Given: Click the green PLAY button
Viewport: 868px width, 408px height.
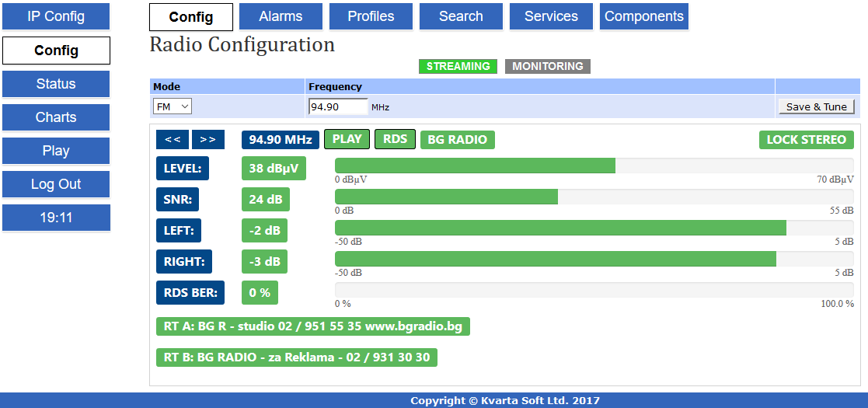Looking at the screenshot, I should pos(347,139).
